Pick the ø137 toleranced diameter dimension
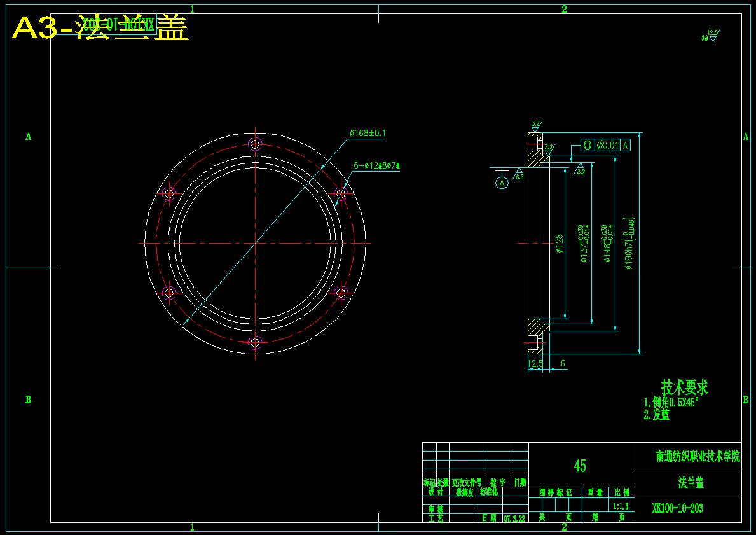This screenshot has height=535, width=756. pos(584,243)
